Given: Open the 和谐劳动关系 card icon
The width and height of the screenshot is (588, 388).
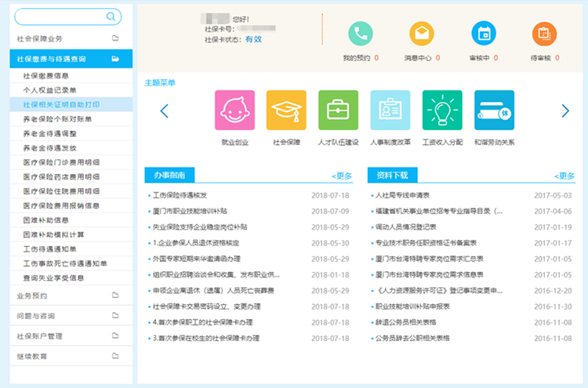Looking at the screenshot, I should pyautogui.click(x=494, y=111).
